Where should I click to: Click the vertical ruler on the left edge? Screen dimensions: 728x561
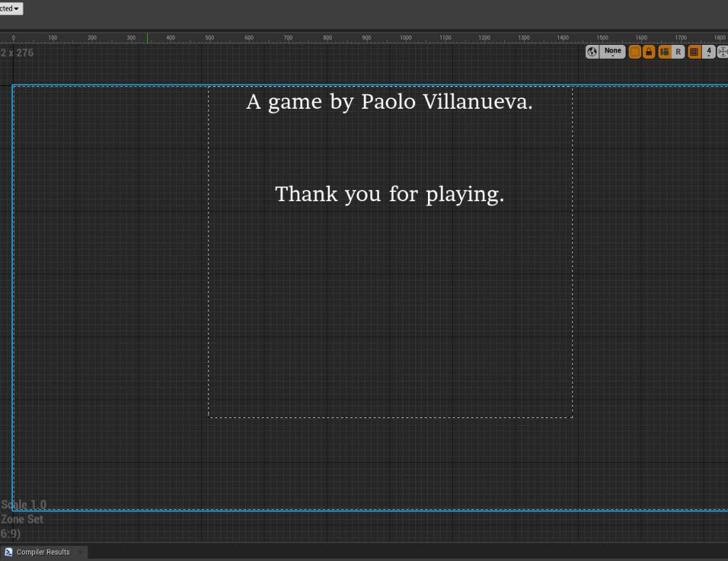(5, 284)
